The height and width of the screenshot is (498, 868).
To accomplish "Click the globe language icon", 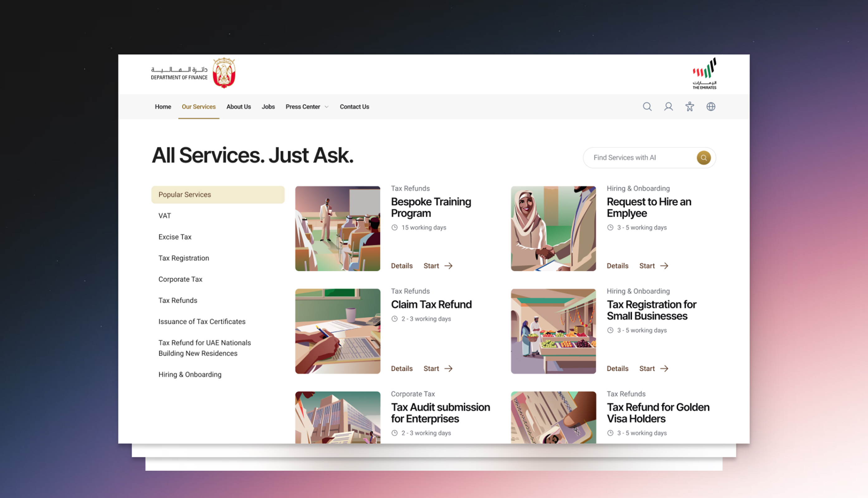I will point(711,107).
